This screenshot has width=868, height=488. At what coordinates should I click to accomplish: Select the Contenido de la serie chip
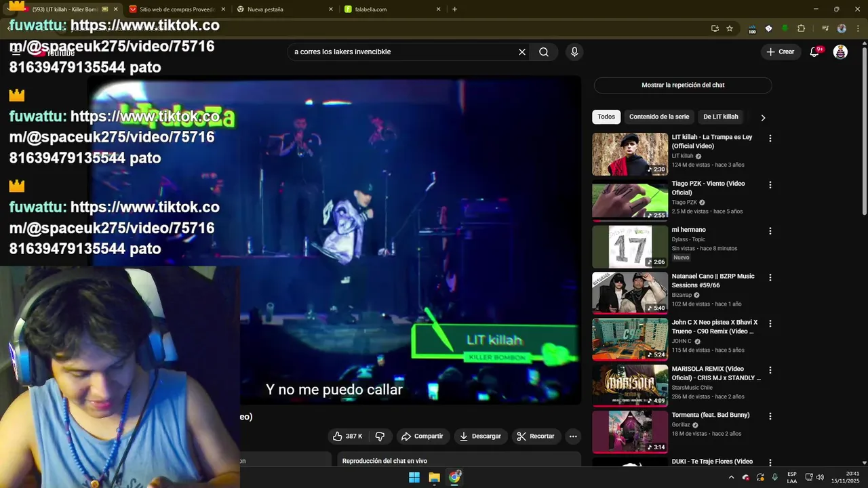659,117
